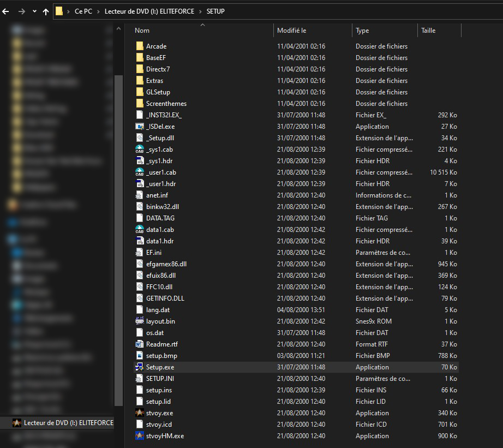Expand the chevron after SETUP in address bar
503x448 pixels.
[230, 11]
